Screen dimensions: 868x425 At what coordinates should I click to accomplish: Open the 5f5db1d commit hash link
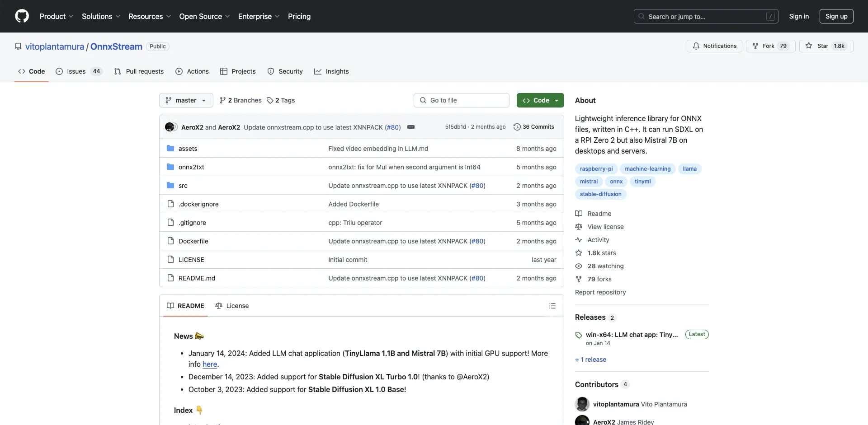[x=455, y=127]
